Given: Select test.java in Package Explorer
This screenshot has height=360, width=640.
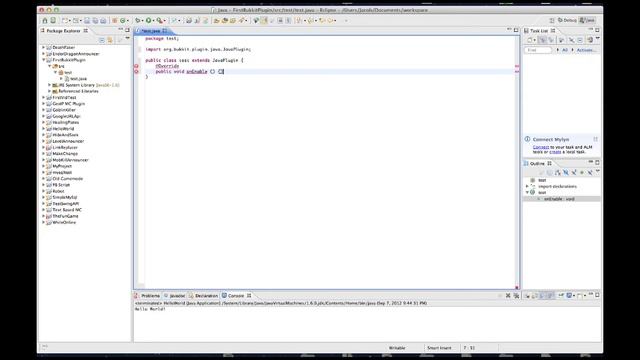Looking at the screenshot, I should click(78, 79).
